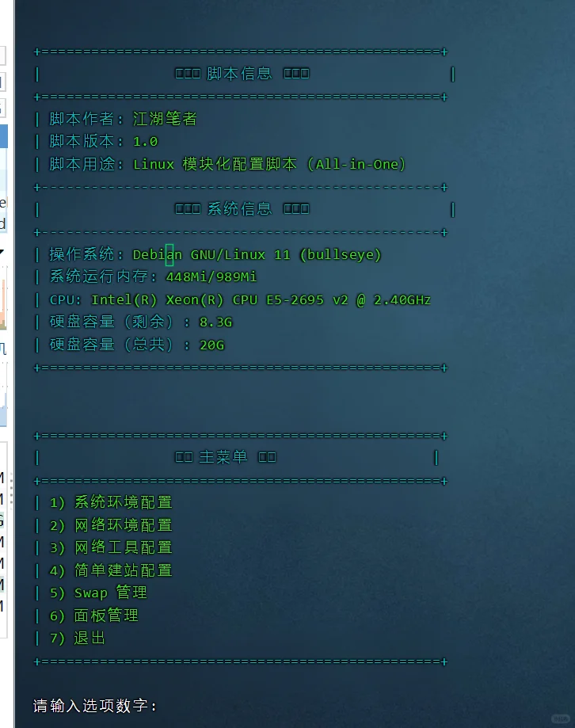This screenshot has height=728, width=575.
Task: Click the '硬盘容量 (总共)' label
Action: [x=112, y=345]
